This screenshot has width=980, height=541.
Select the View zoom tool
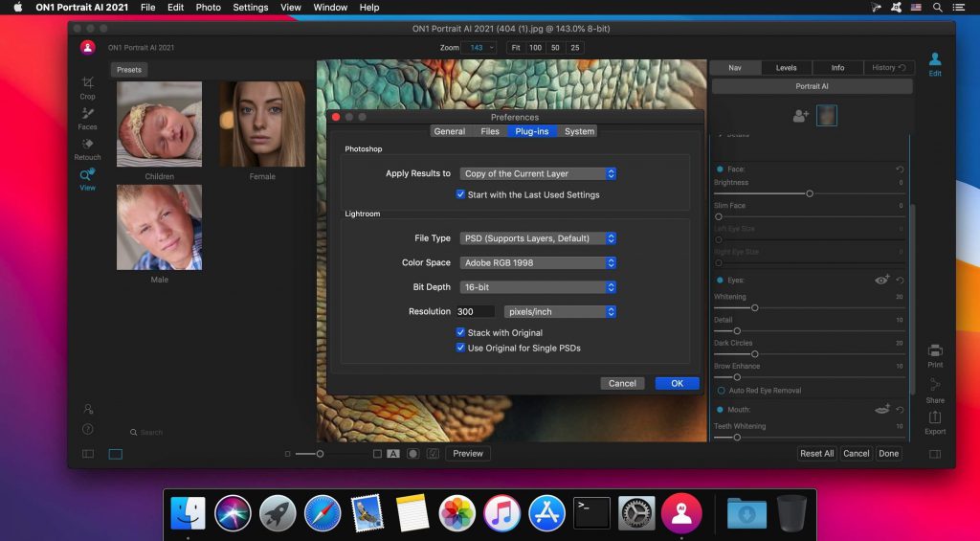(87, 179)
